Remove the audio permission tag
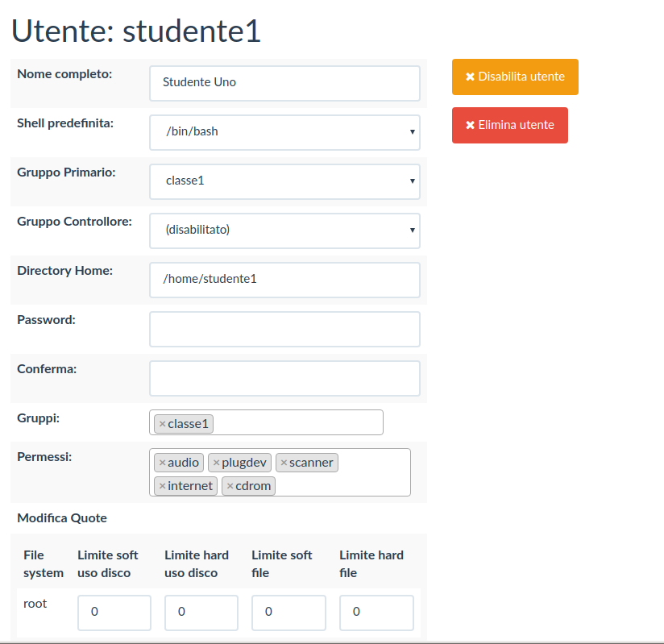 click(x=162, y=463)
